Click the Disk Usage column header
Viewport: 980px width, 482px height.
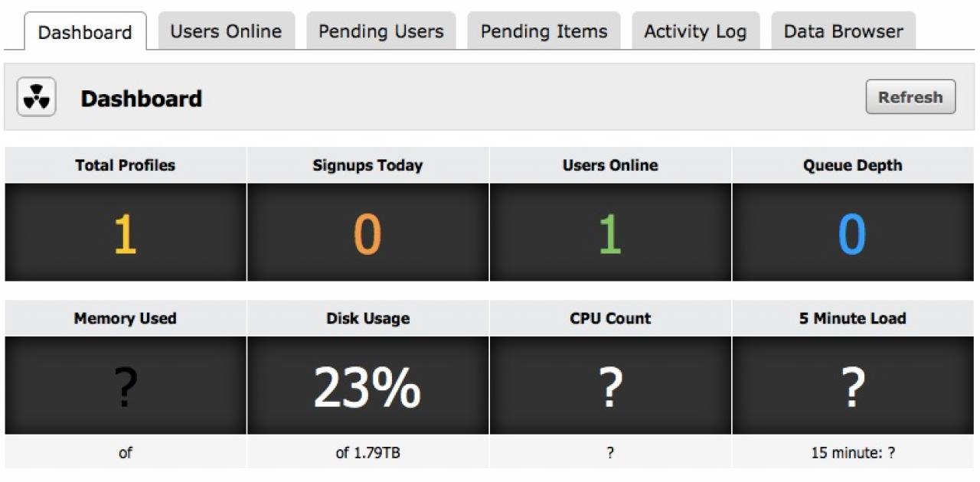(367, 318)
